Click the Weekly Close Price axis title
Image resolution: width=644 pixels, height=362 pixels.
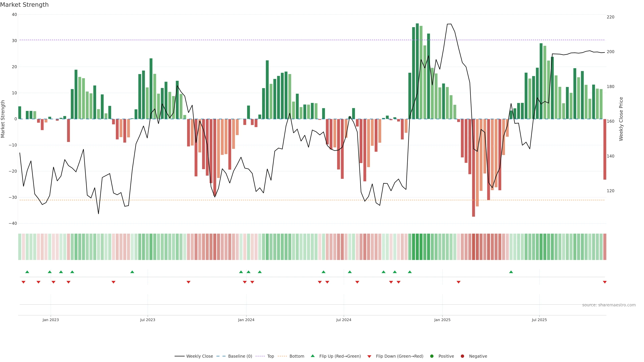point(621,119)
